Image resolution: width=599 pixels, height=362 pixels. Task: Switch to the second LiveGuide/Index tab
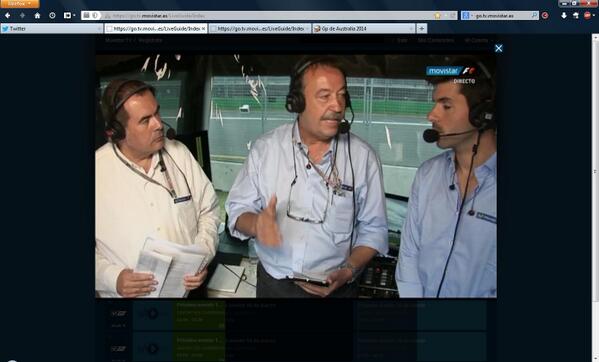tap(260, 29)
